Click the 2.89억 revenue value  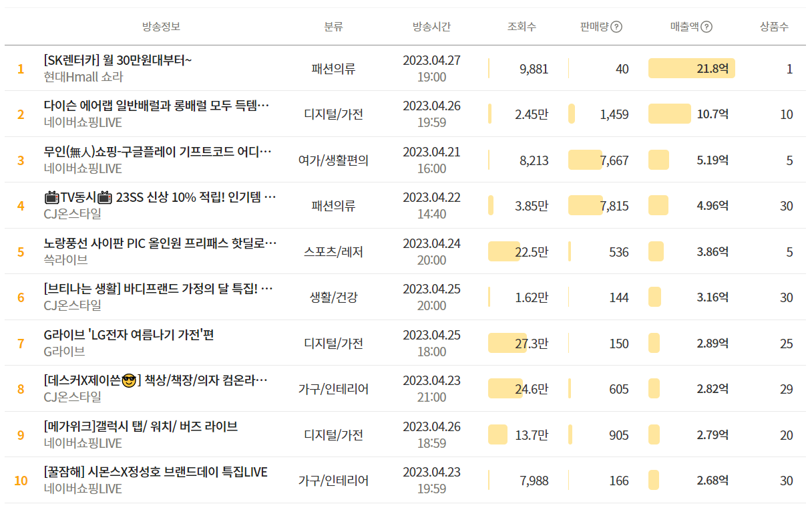[x=713, y=343]
